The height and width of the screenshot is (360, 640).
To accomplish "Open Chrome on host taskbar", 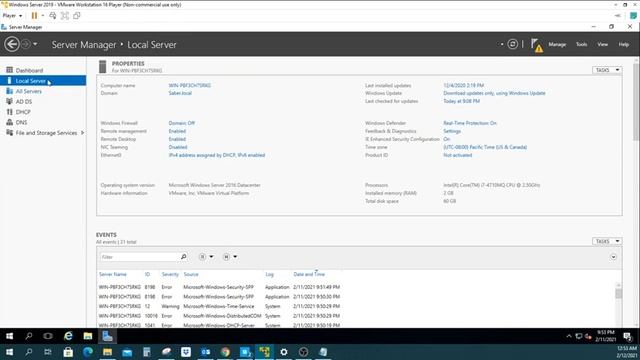I will (x=225, y=352).
